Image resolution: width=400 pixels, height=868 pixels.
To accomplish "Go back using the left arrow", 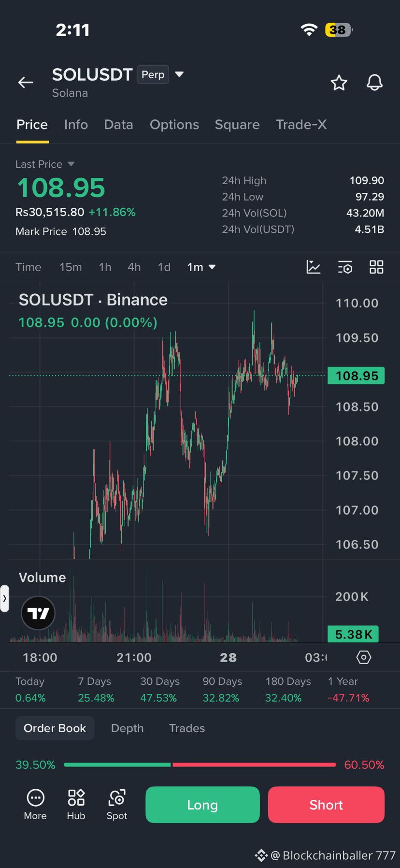I will pos(26,83).
